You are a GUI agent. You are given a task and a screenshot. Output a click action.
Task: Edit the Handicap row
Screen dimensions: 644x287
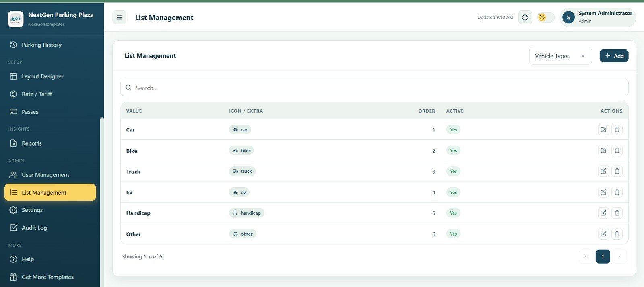click(603, 213)
